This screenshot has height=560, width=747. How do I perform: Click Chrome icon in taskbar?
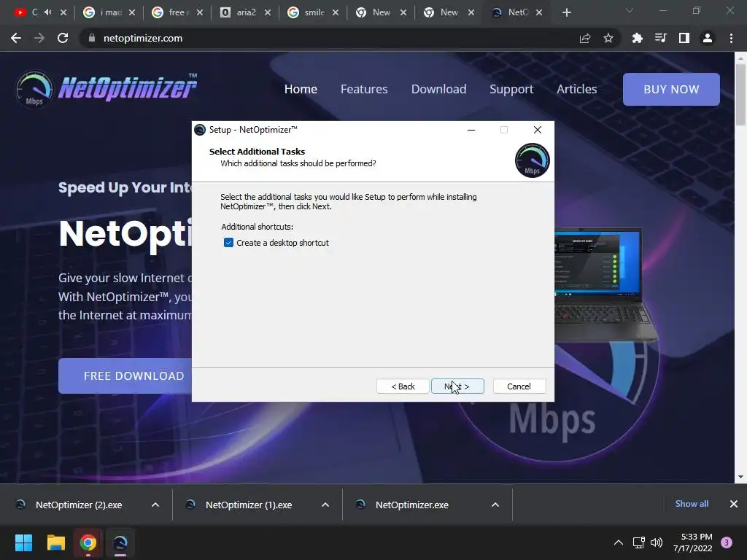tap(88, 542)
